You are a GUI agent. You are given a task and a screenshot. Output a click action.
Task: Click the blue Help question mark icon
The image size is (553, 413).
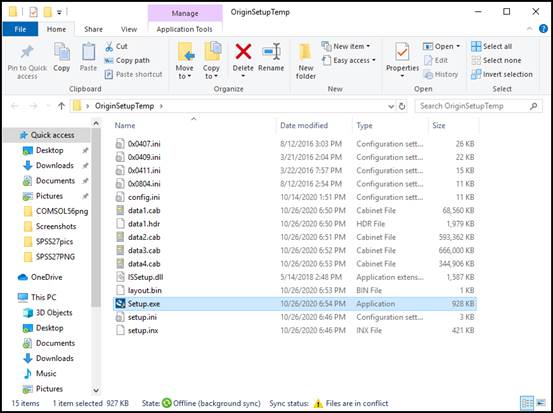pyautogui.click(x=543, y=29)
